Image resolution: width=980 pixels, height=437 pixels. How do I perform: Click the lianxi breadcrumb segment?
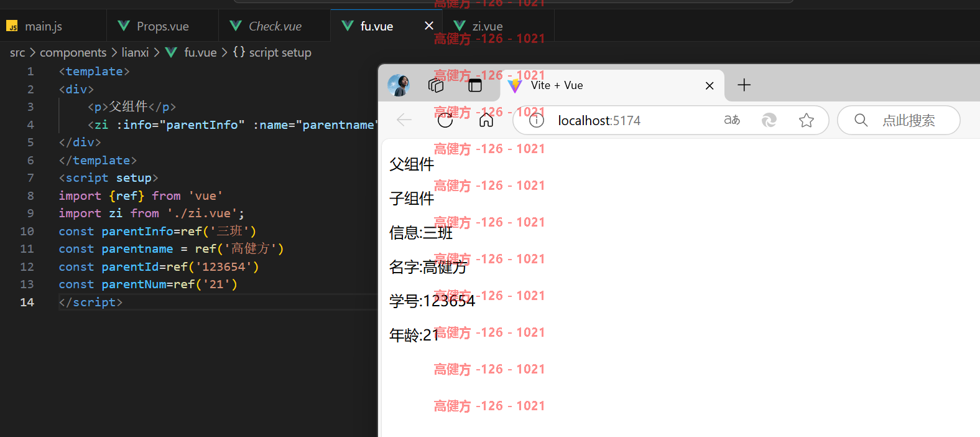(x=135, y=52)
